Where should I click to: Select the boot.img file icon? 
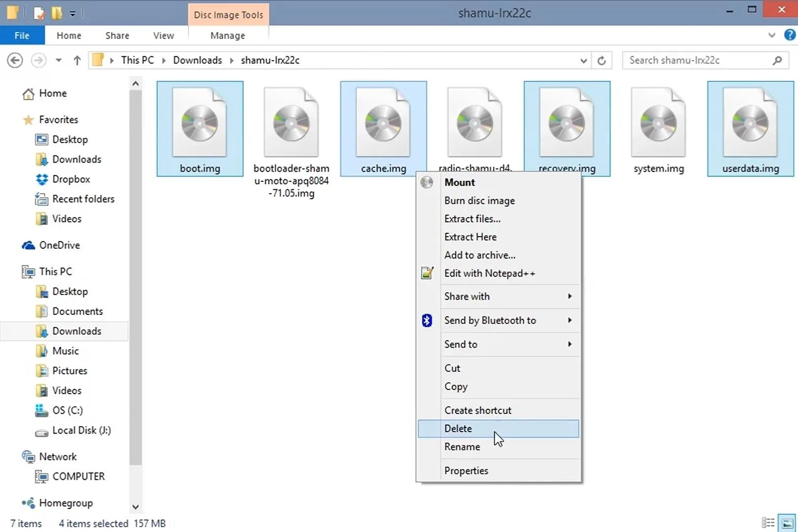(199, 123)
